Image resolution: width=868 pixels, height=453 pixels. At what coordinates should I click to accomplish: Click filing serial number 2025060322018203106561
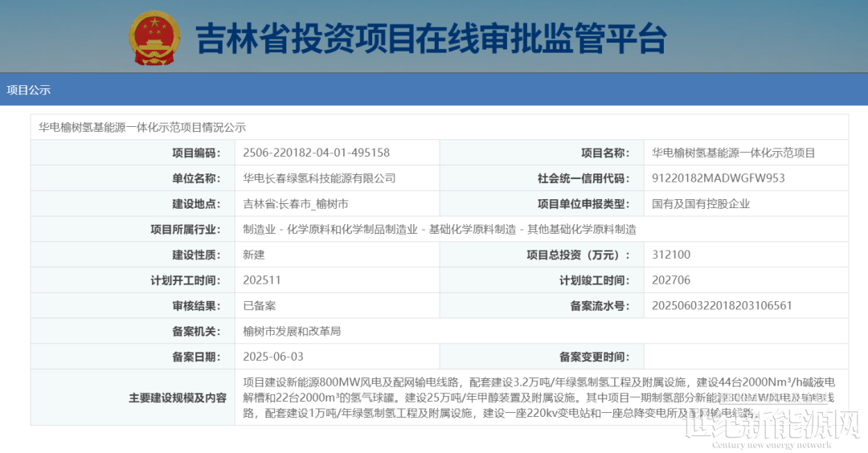tap(722, 306)
